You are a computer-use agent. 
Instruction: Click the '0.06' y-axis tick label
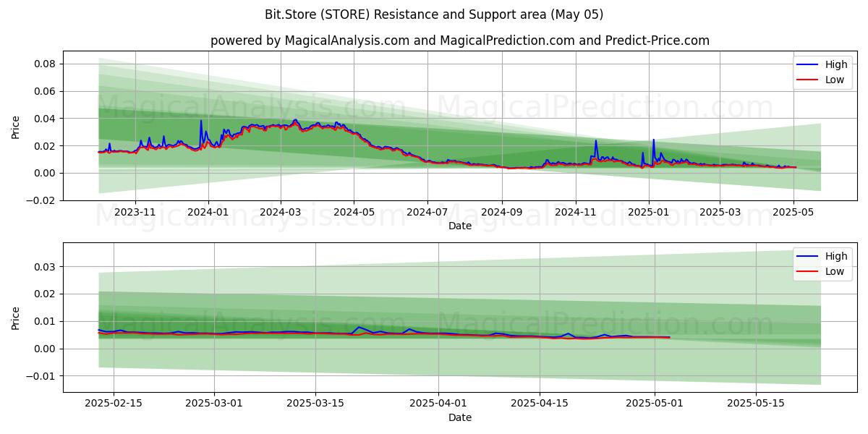46,91
